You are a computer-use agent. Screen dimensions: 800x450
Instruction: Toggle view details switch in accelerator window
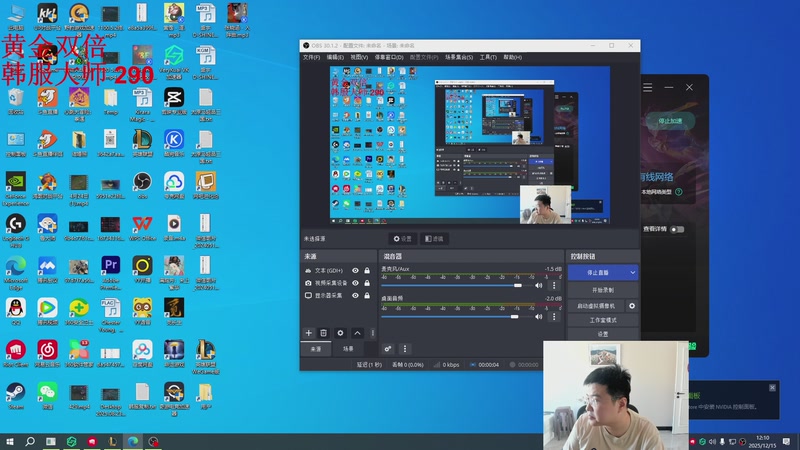coord(677,229)
